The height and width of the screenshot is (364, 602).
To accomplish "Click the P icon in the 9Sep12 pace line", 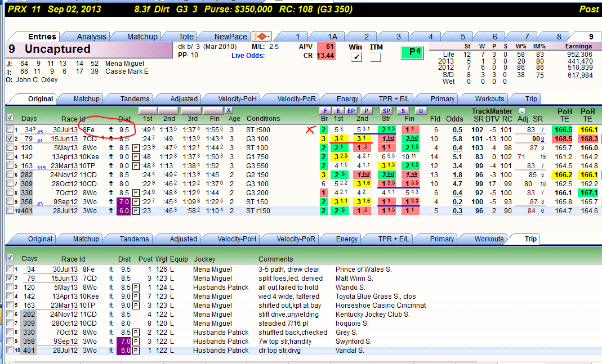I will 136,202.
